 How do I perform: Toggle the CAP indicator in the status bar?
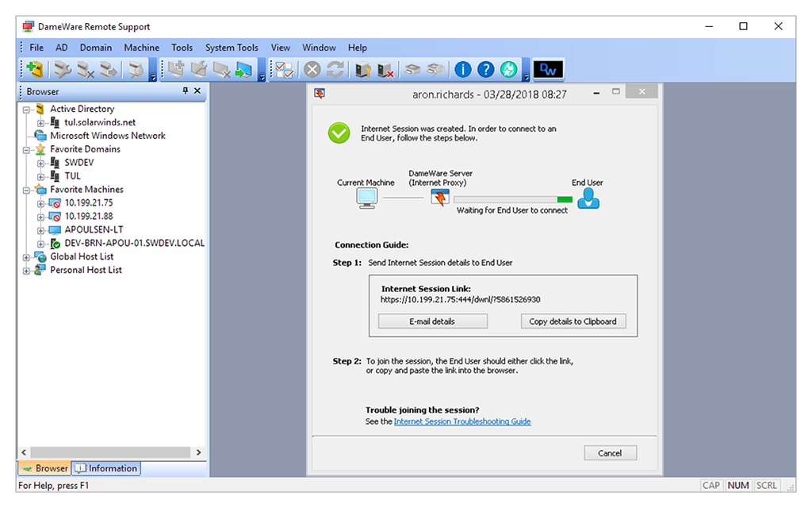tap(711, 485)
